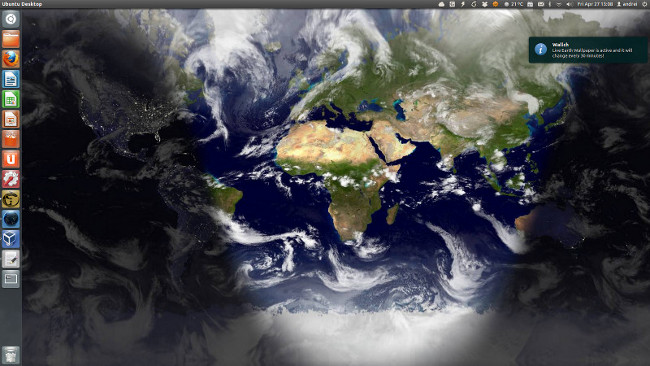Click the cloud indicator in top panel

click(x=441, y=4)
